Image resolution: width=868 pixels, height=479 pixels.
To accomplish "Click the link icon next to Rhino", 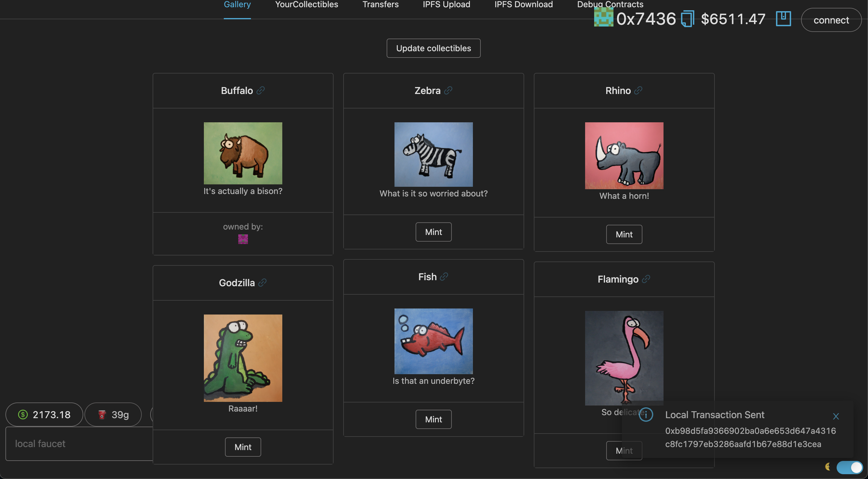I will (638, 91).
